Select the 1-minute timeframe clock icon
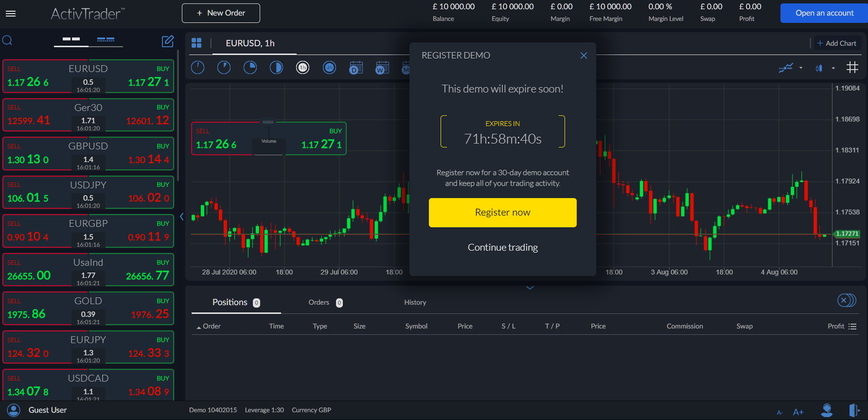Screen dimensions: 868x420 pyautogui.click(x=198, y=68)
